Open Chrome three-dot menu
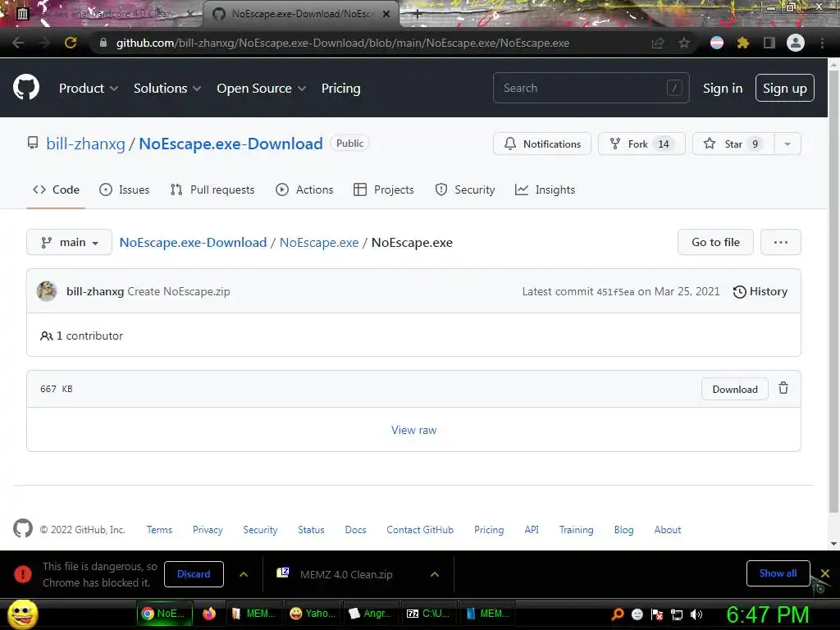Image resolution: width=840 pixels, height=630 pixels. 822,43
